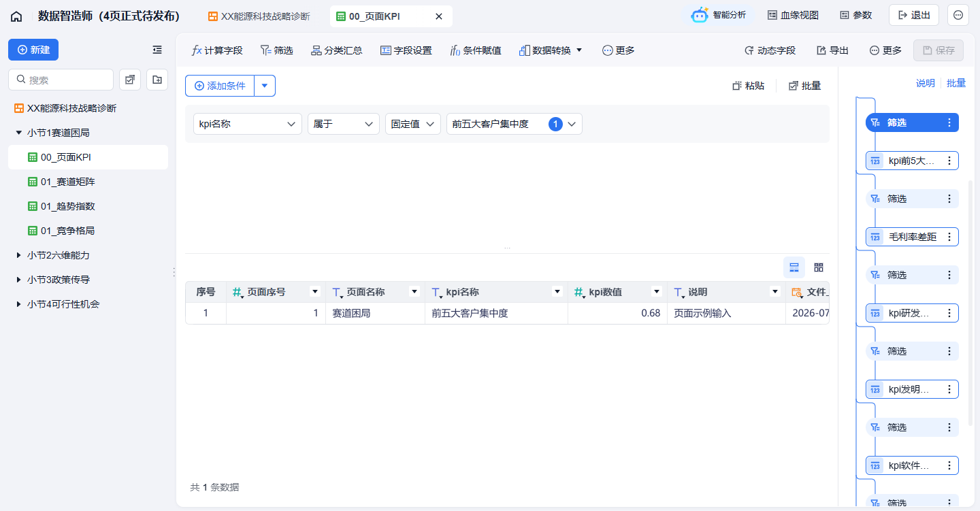
Task: Click the 赛道困局 table cell
Action: pos(376,314)
